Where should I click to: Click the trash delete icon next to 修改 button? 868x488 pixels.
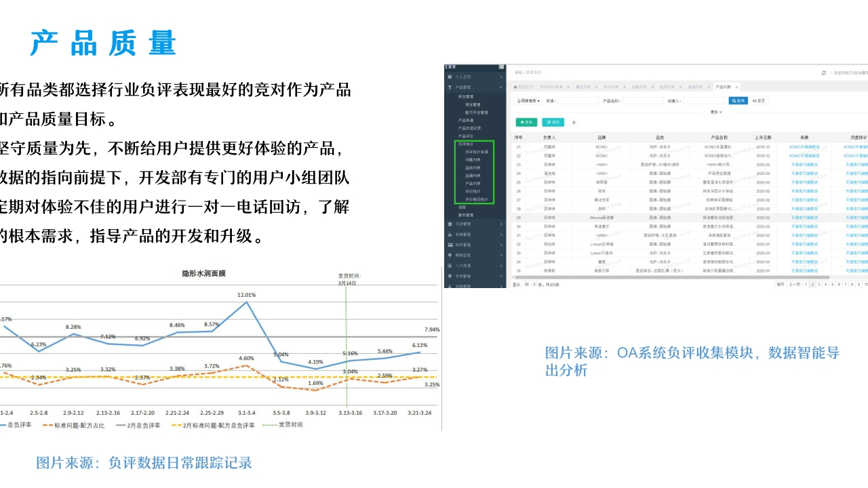(x=574, y=122)
